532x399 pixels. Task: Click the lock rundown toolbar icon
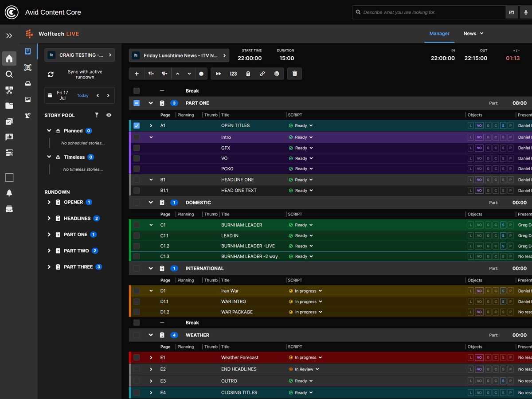click(x=248, y=74)
